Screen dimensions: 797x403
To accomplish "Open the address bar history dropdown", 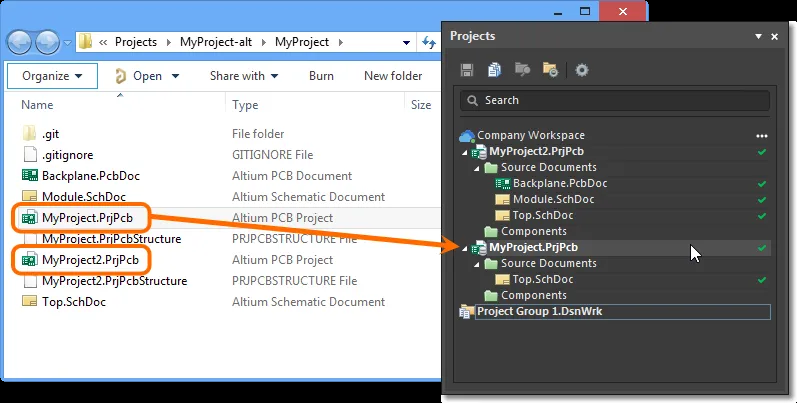I will point(406,43).
